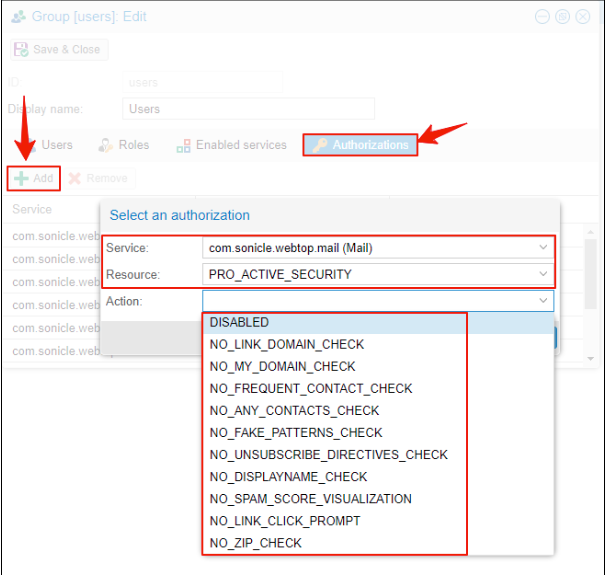This screenshot has width=606, height=575.
Task: Open the Resource dropdown arrow
Action: point(543,274)
